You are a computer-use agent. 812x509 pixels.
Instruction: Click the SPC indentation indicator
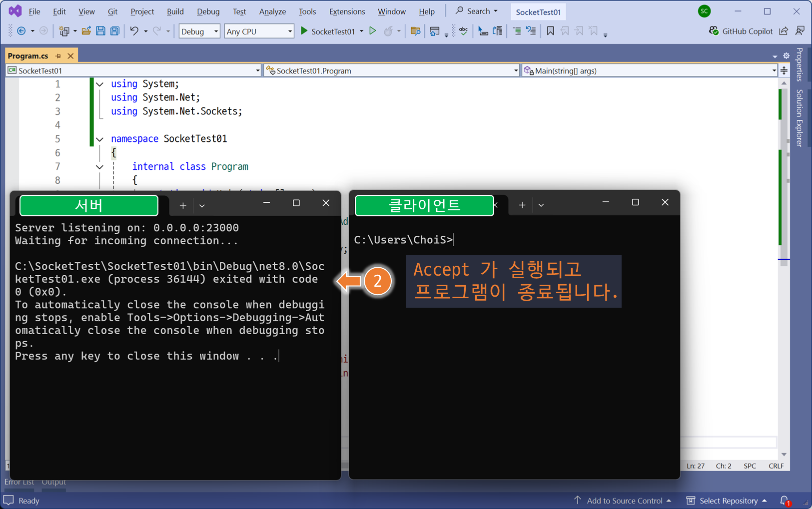coord(750,466)
